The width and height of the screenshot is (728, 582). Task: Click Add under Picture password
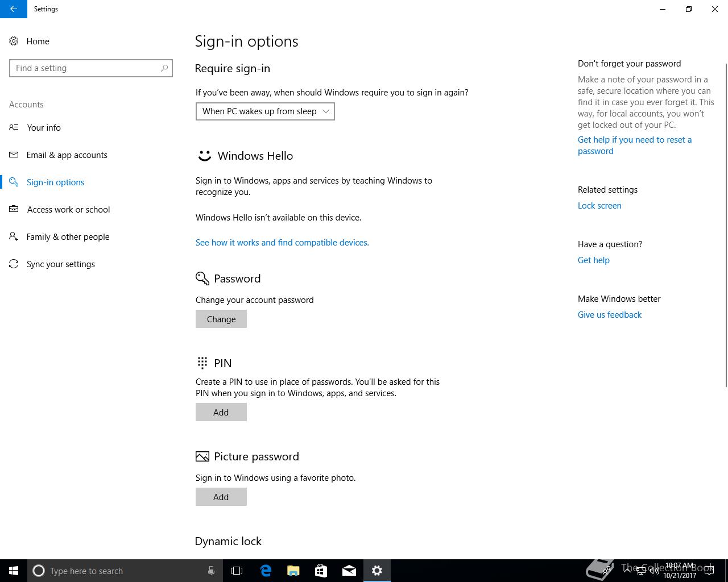tap(221, 497)
